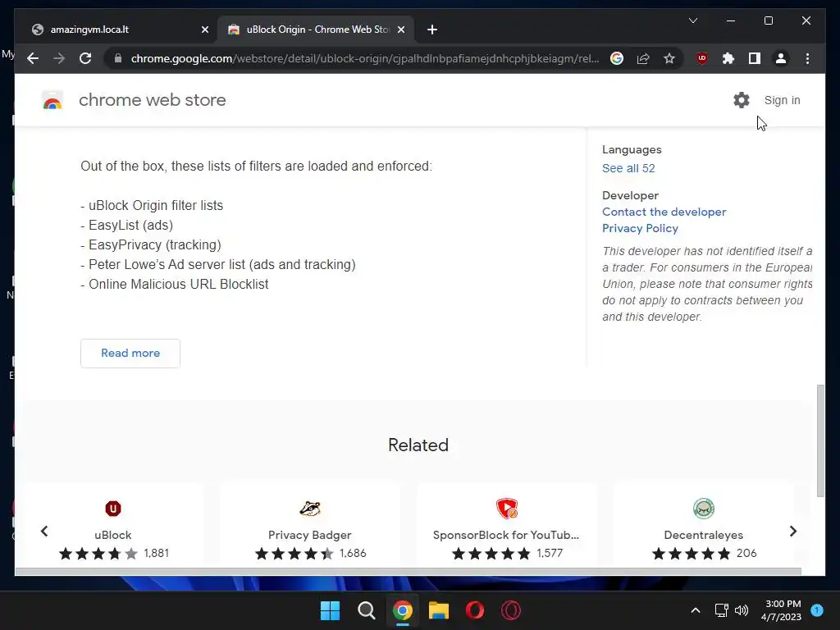Close the uBlock Origin tab
The image size is (840, 630).
400,30
